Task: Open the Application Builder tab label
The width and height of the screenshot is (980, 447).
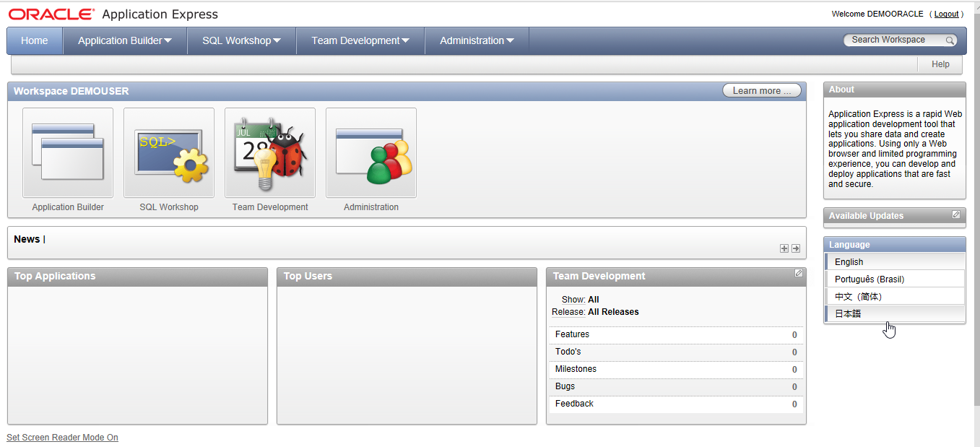Action: [x=120, y=40]
